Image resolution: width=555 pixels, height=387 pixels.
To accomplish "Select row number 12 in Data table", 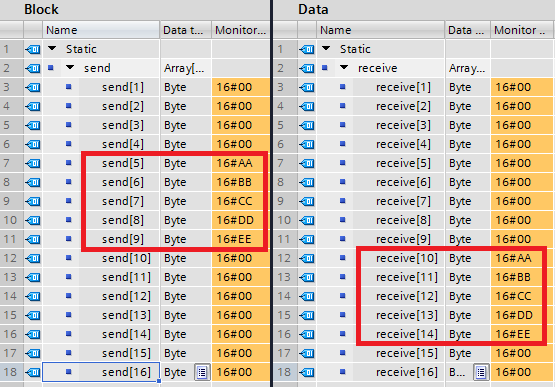I will (285, 258).
